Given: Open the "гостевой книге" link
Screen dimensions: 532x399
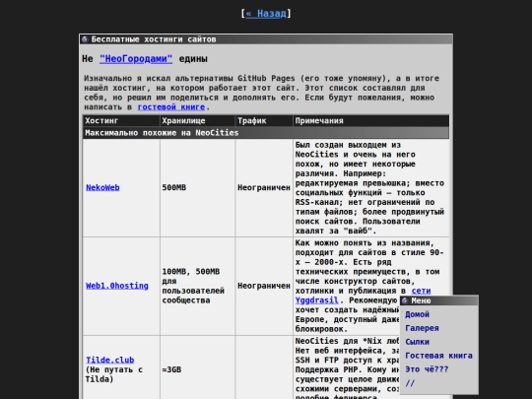Looking at the screenshot, I should coord(171,106).
